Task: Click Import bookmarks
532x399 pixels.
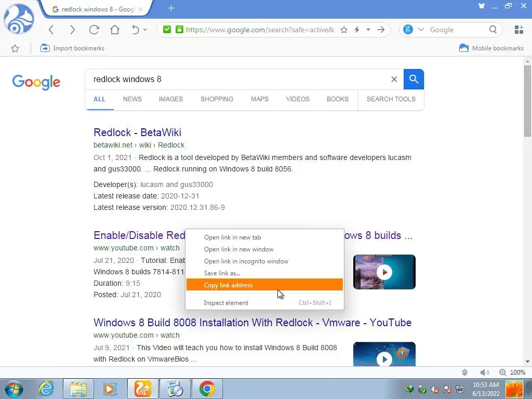Action: (x=72, y=48)
